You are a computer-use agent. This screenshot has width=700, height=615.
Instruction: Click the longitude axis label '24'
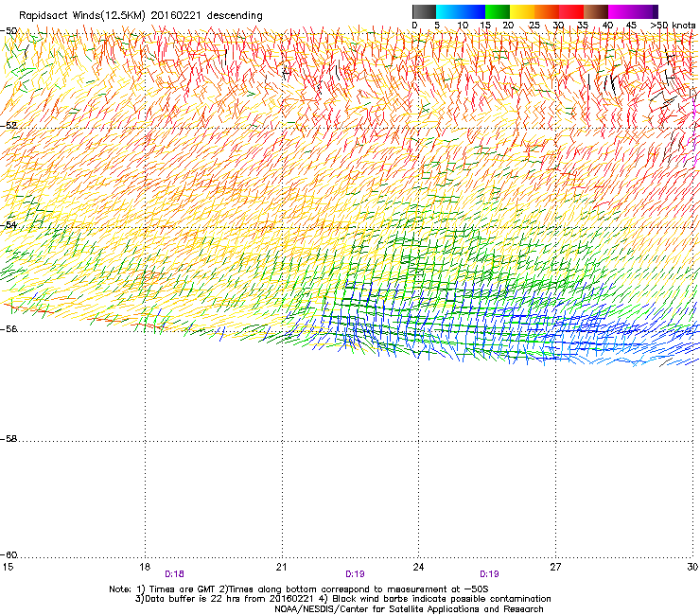418,567
